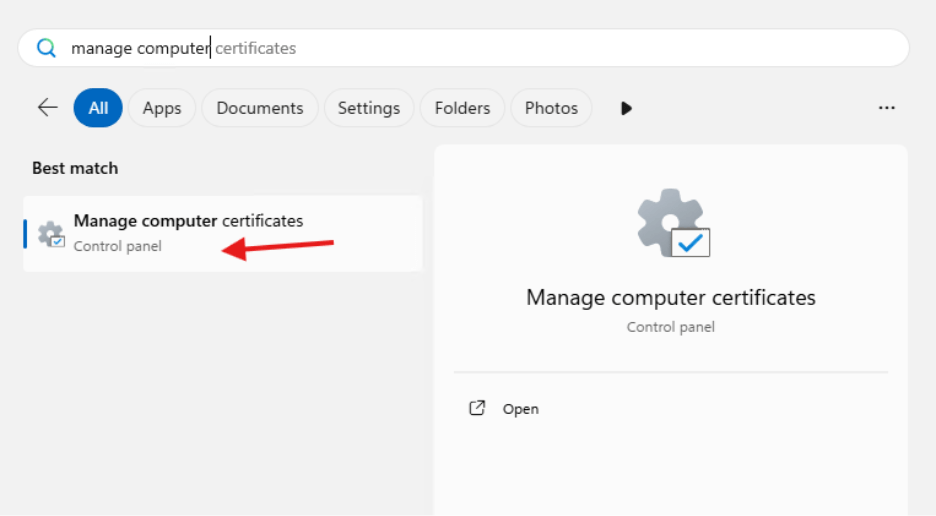Filter results by Documents
The height and width of the screenshot is (516, 936).
[x=260, y=108]
